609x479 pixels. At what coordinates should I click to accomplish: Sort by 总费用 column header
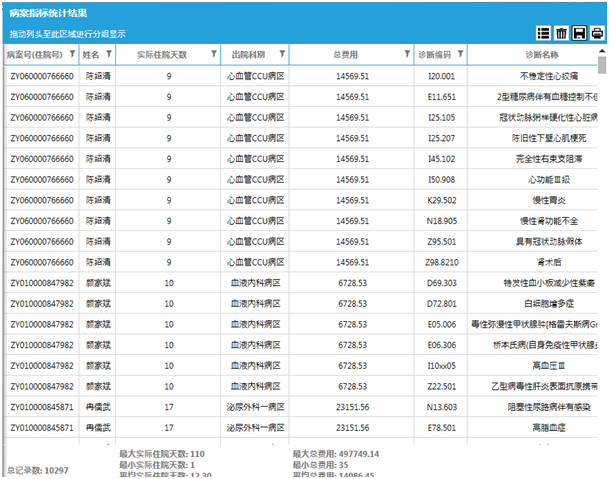coord(345,54)
